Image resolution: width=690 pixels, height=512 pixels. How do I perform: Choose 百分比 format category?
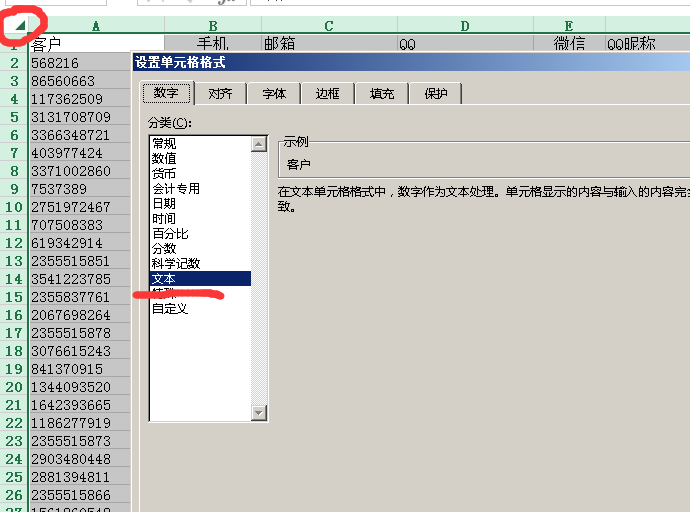[168, 233]
